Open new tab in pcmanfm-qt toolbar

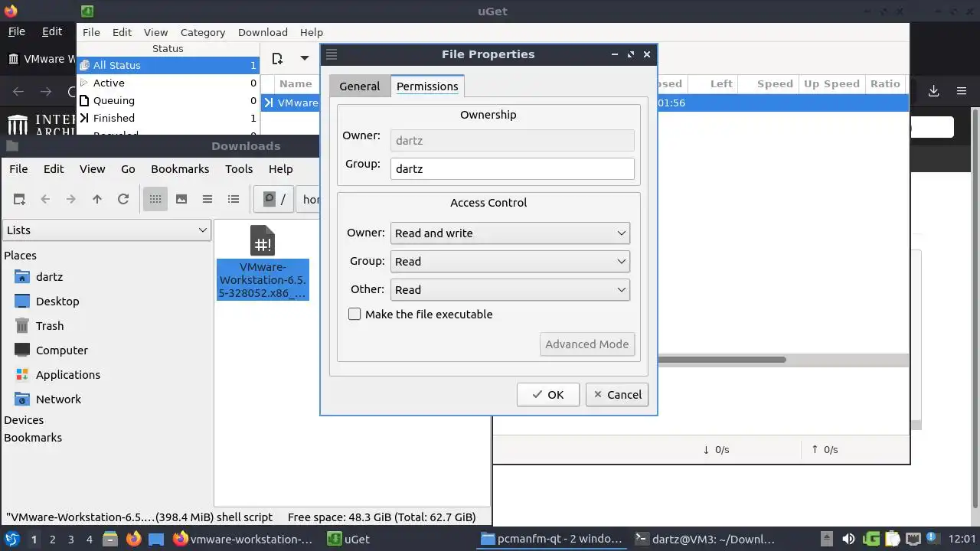coord(19,199)
